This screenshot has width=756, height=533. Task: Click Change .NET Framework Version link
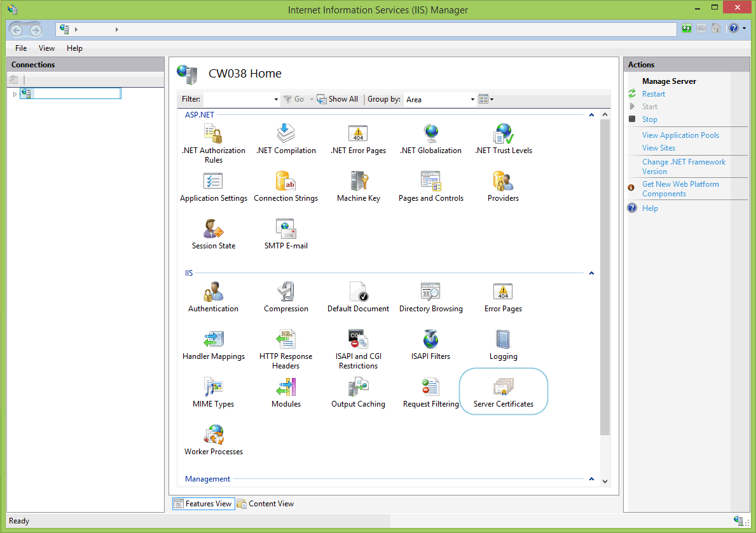pyautogui.click(x=683, y=166)
